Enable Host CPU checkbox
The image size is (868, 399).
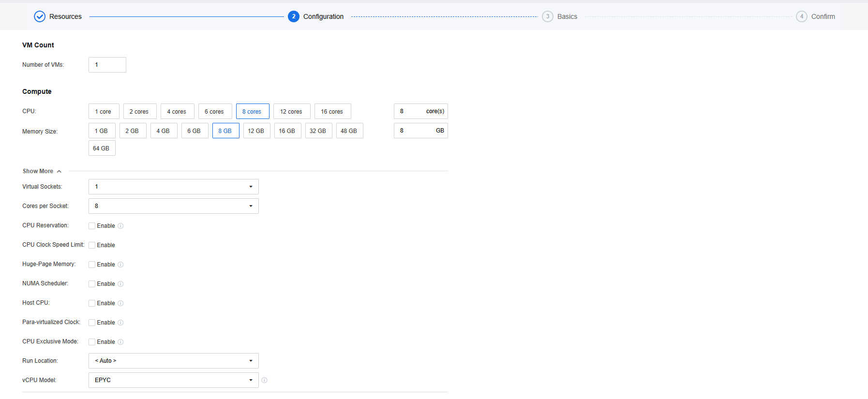coord(92,303)
